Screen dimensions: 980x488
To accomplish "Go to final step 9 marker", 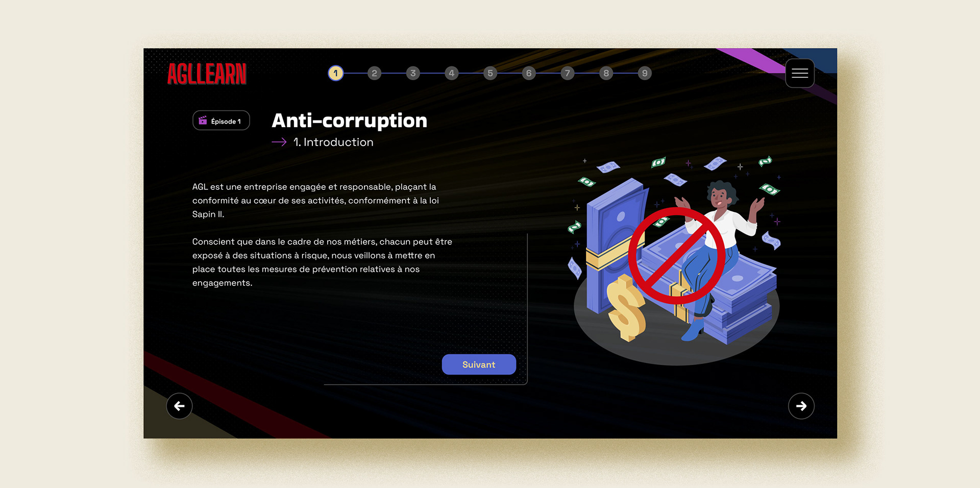I will [x=645, y=74].
